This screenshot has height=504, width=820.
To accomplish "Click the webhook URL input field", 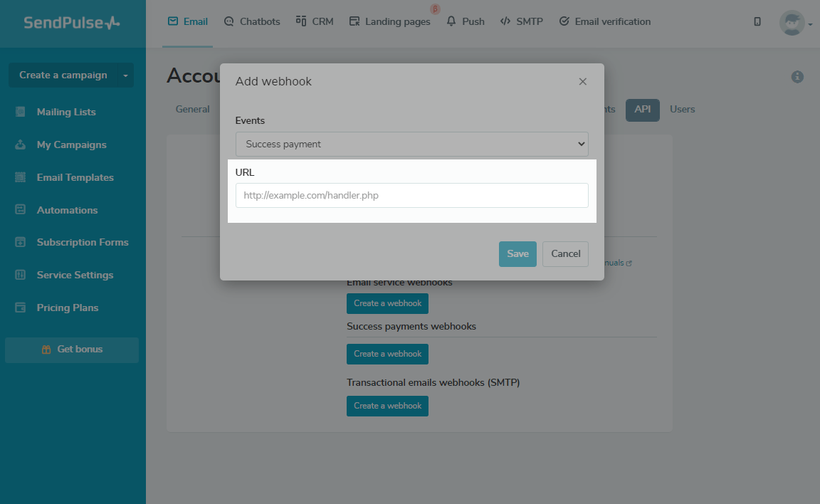I will [x=411, y=195].
